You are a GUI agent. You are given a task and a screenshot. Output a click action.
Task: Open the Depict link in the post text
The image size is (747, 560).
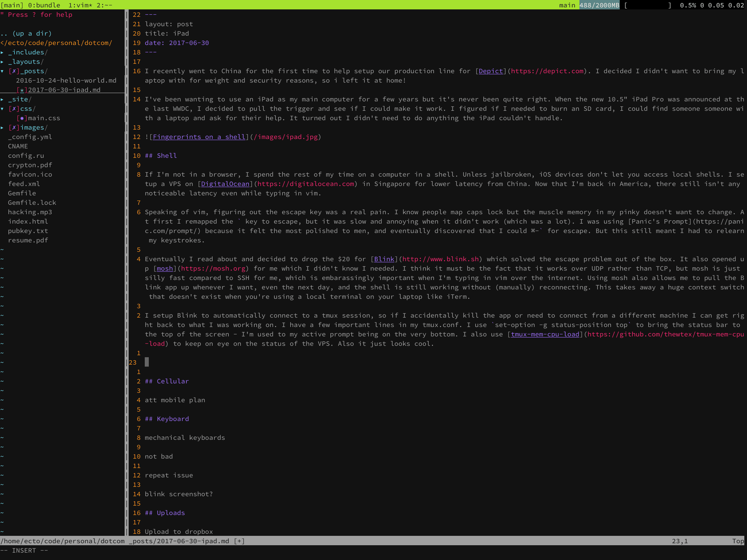pyautogui.click(x=490, y=71)
